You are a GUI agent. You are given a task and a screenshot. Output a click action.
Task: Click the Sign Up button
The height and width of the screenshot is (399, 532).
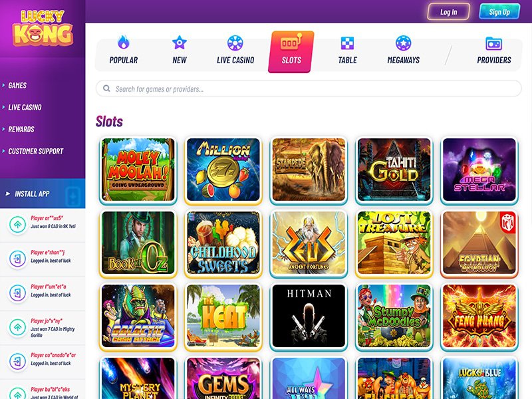pyautogui.click(x=499, y=12)
